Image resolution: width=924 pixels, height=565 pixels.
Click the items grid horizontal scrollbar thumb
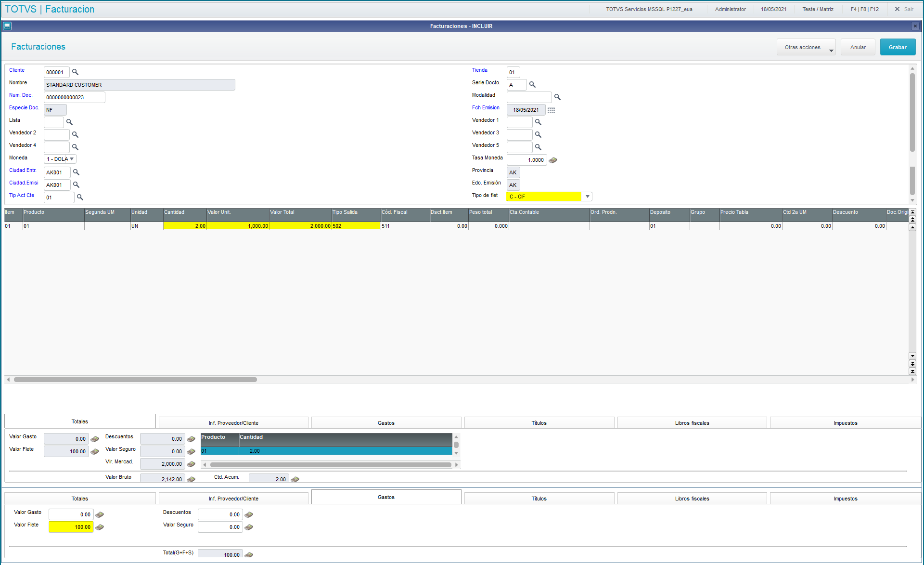point(135,380)
